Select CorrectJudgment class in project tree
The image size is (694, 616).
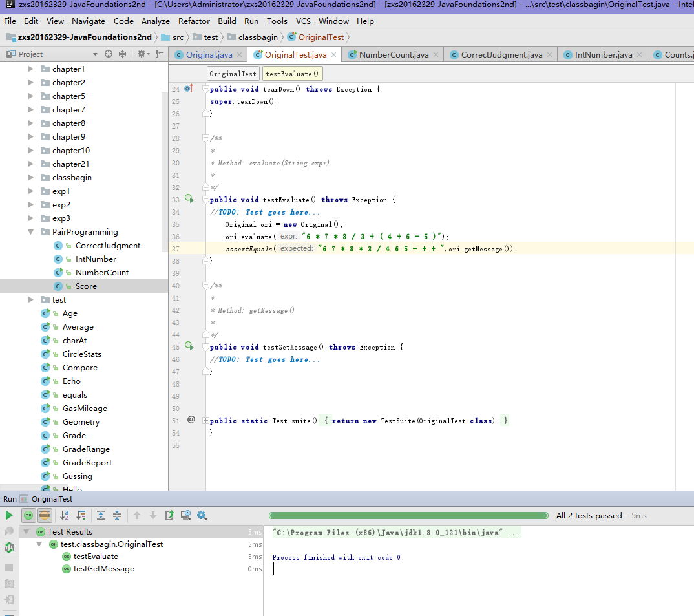[107, 246]
